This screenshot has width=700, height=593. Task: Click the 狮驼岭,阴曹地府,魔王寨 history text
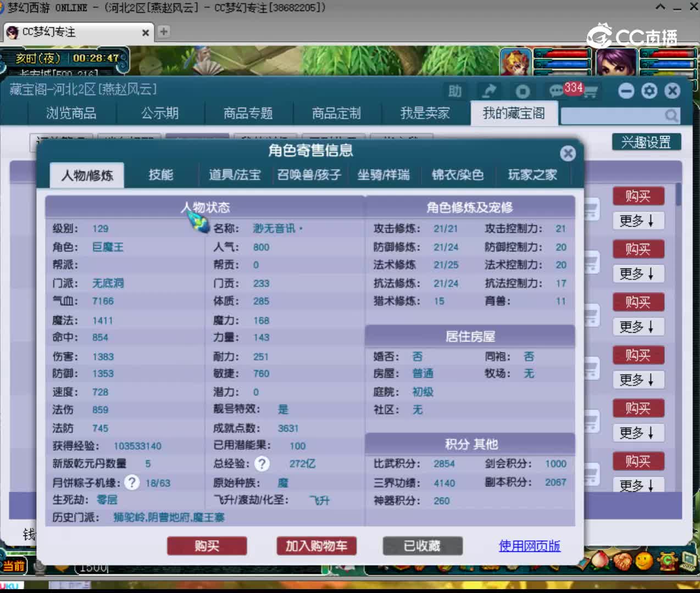tap(169, 517)
